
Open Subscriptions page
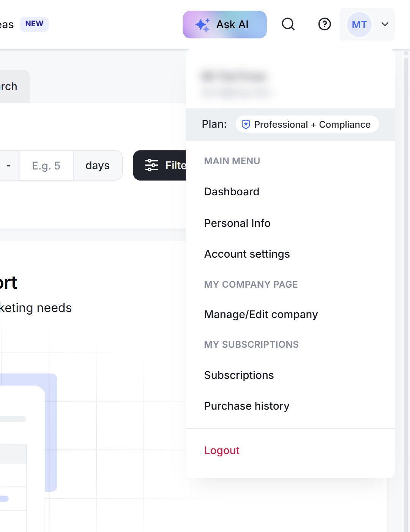pos(239,375)
